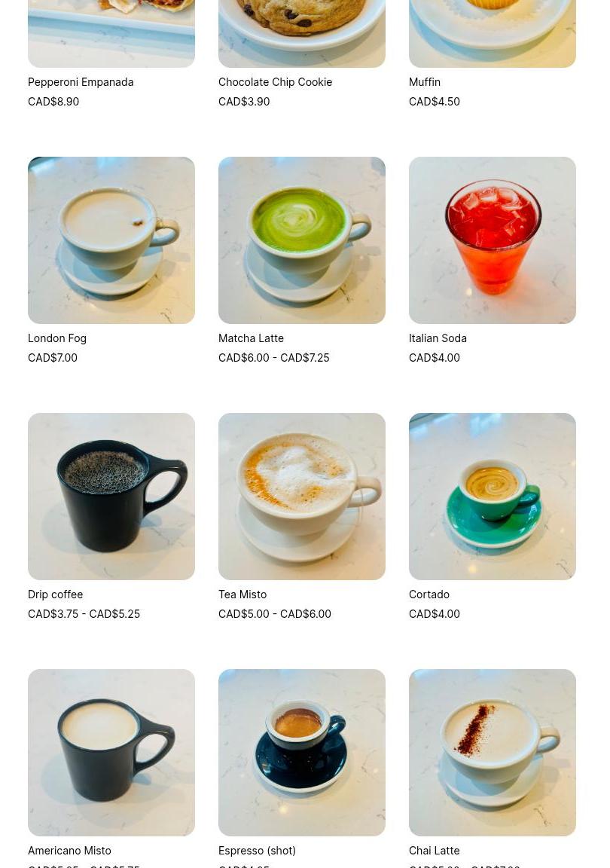Click the Espresso (shot) image

pos(302,753)
